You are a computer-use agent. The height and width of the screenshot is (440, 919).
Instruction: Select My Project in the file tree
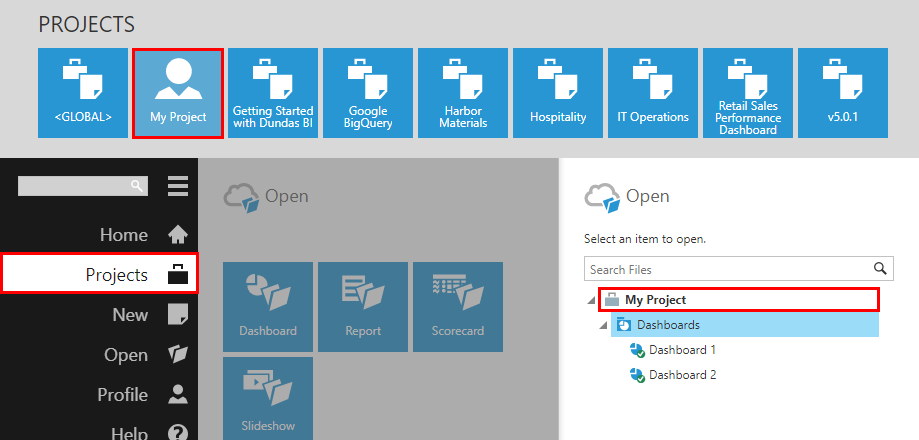[738, 299]
